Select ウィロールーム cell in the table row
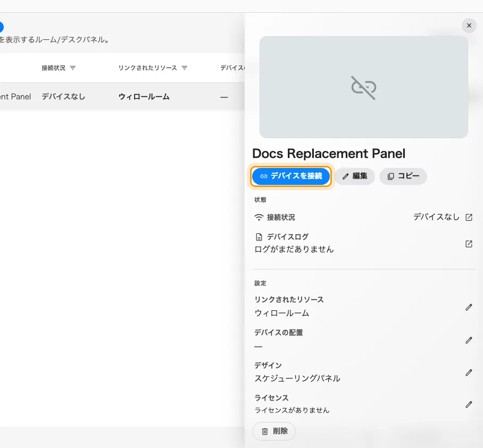 pos(144,97)
